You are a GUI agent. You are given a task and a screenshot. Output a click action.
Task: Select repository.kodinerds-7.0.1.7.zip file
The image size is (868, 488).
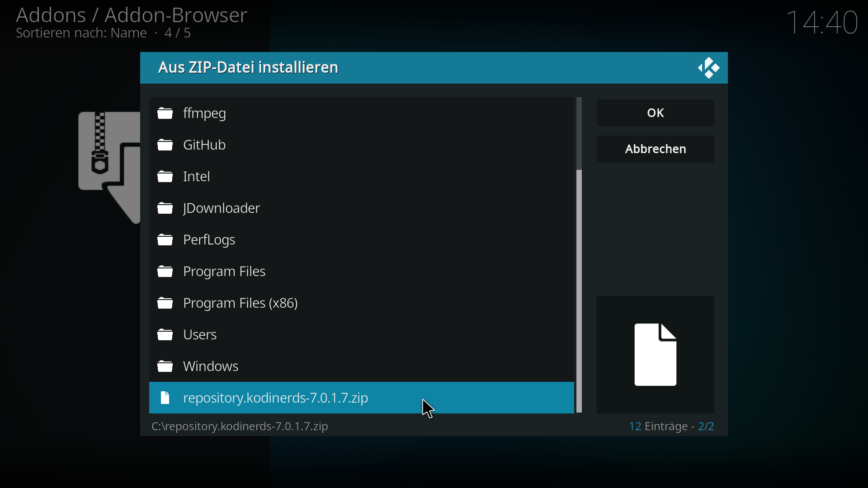tap(362, 398)
